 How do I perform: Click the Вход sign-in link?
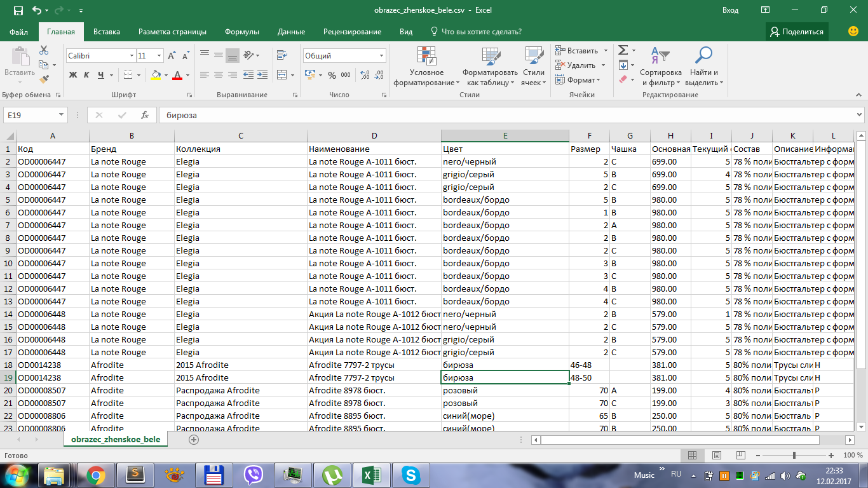click(730, 10)
